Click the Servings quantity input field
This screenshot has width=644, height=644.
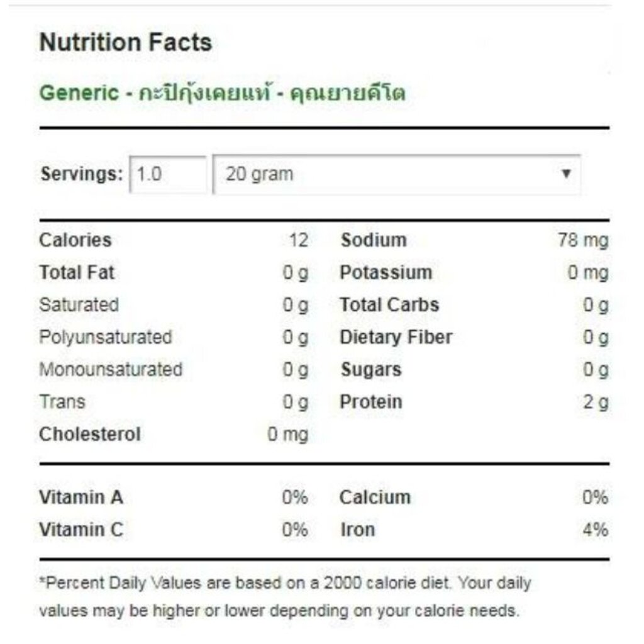click(x=168, y=174)
